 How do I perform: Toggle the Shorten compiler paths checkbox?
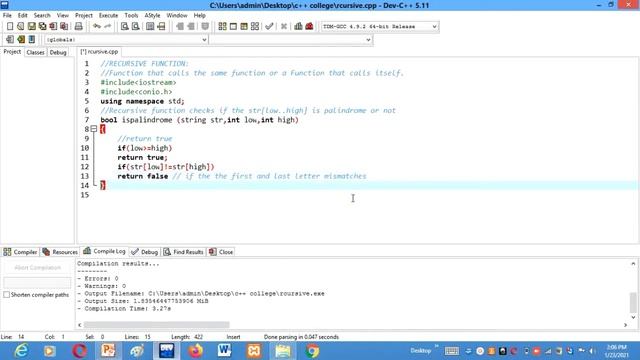coord(7,294)
